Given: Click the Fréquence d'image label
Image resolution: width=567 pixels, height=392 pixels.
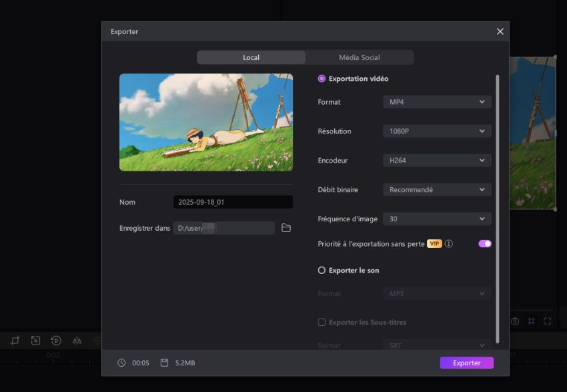Looking at the screenshot, I should [348, 219].
